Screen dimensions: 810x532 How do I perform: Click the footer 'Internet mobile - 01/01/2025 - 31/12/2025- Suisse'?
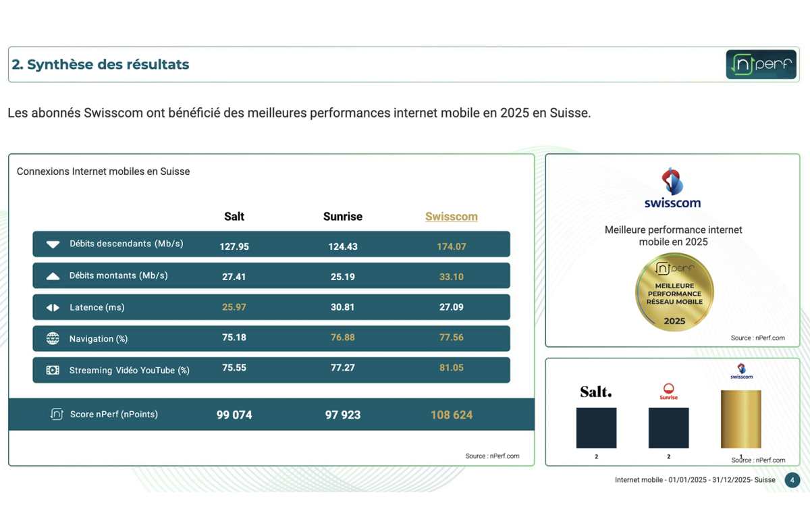pos(695,480)
